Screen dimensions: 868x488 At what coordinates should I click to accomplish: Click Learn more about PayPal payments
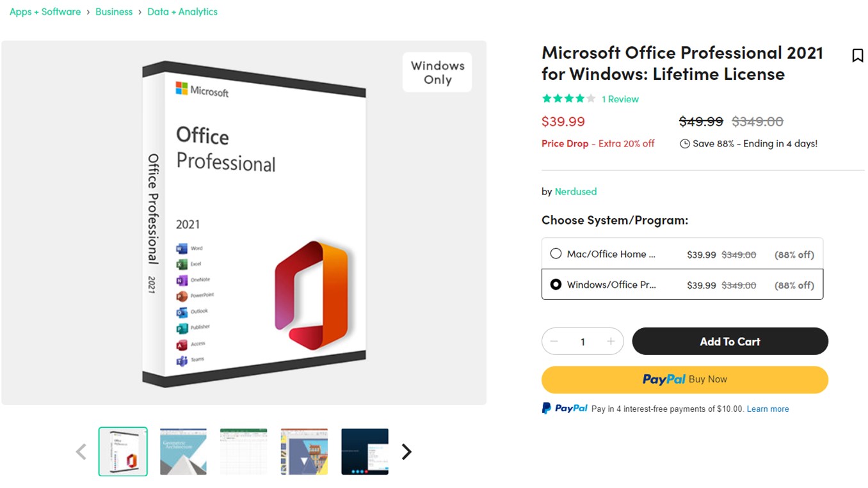point(768,409)
